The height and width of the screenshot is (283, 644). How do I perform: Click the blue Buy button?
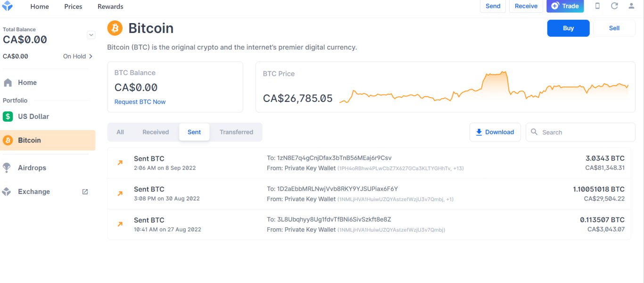point(568,28)
